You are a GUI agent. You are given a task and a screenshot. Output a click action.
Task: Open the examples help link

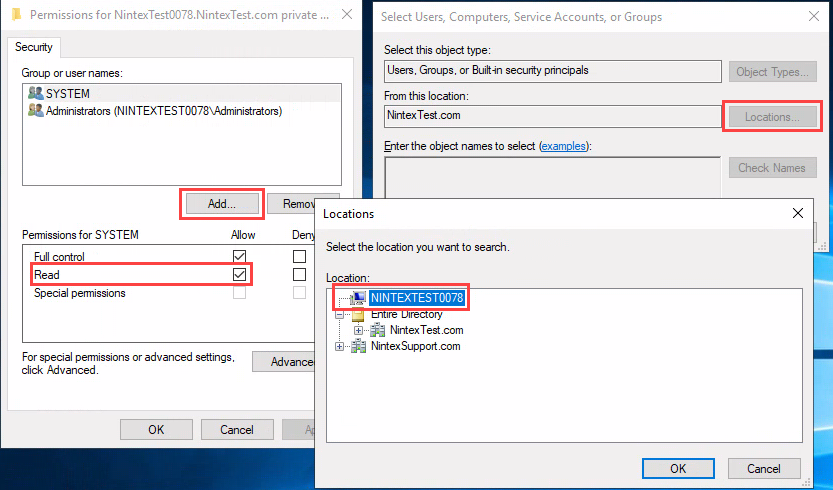click(x=563, y=146)
